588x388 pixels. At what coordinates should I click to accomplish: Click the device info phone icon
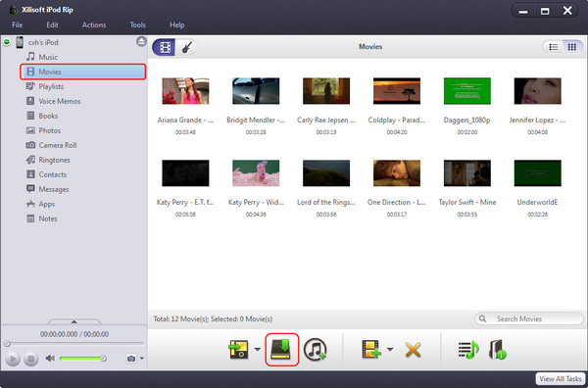pos(498,350)
